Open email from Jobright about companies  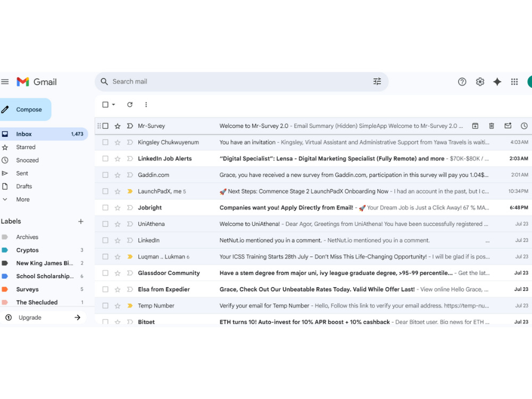[313, 207]
